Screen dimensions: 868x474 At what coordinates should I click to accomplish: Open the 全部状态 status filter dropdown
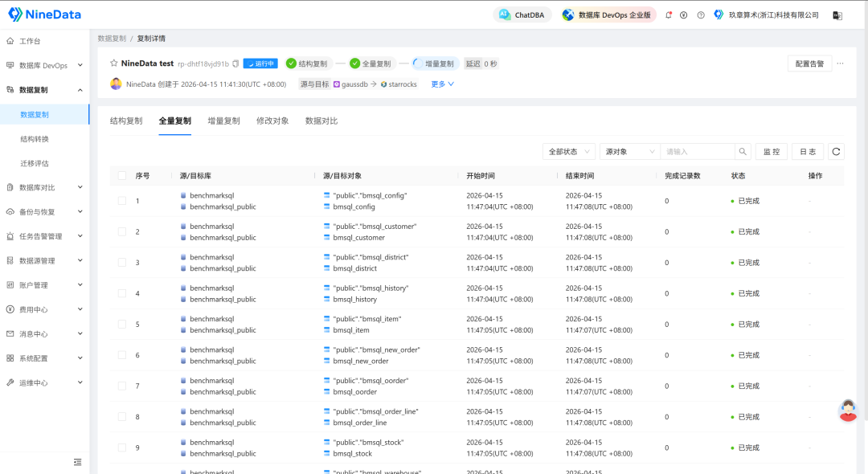coord(568,151)
